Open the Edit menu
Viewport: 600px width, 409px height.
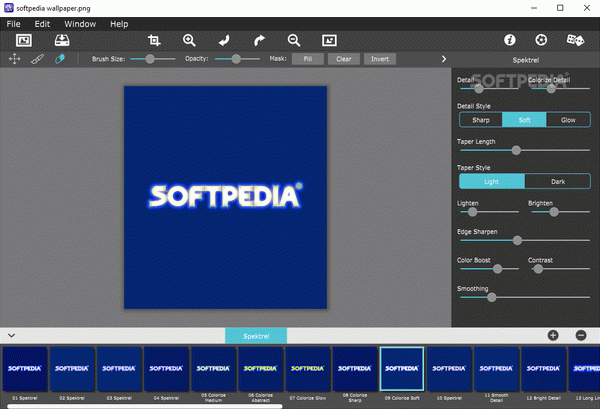point(42,24)
